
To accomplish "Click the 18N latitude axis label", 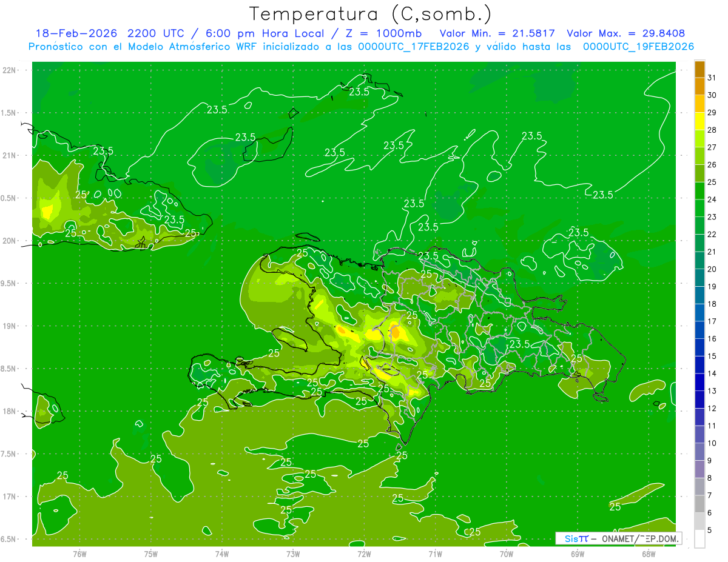I will 8,411.
